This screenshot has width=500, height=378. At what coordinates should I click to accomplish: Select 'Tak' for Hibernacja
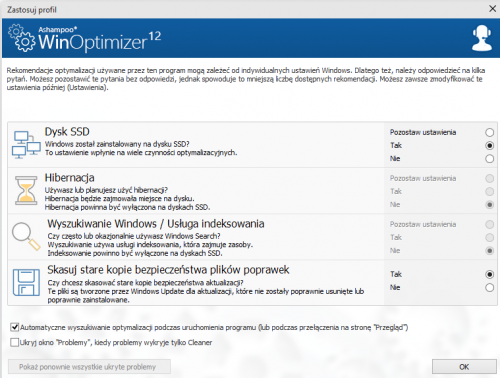coord(489,191)
